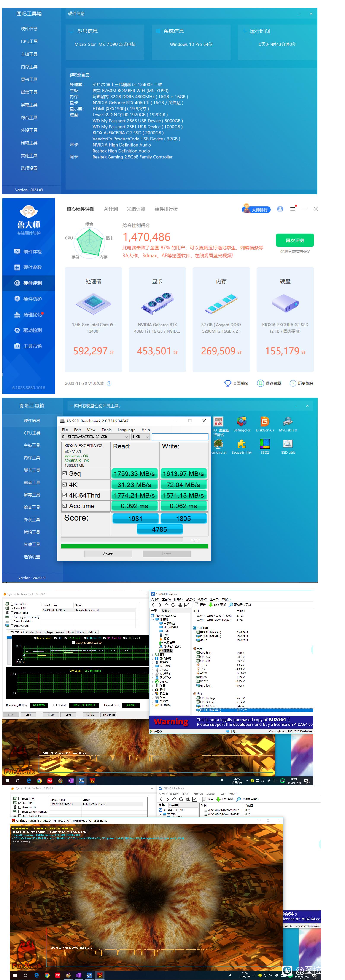Screen dimensions: 345x980
Task: Click the grey test progress bar above Start
Action: pyautogui.click(x=122, y=540)
